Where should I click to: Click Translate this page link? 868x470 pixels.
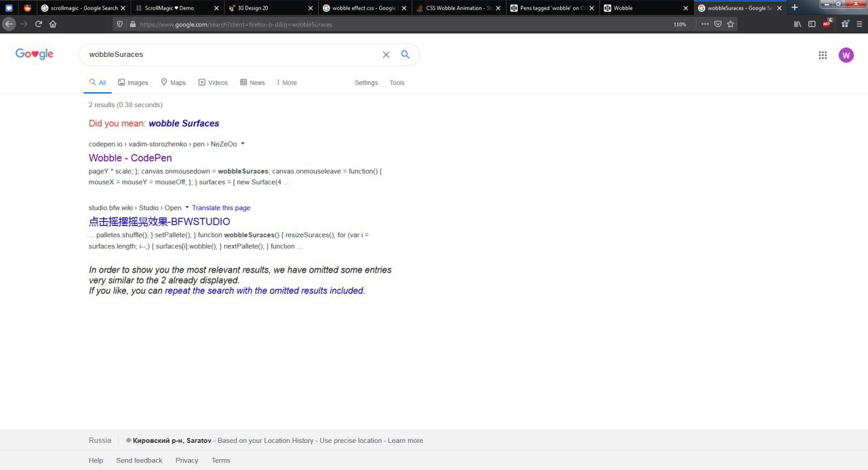(221, 208)
